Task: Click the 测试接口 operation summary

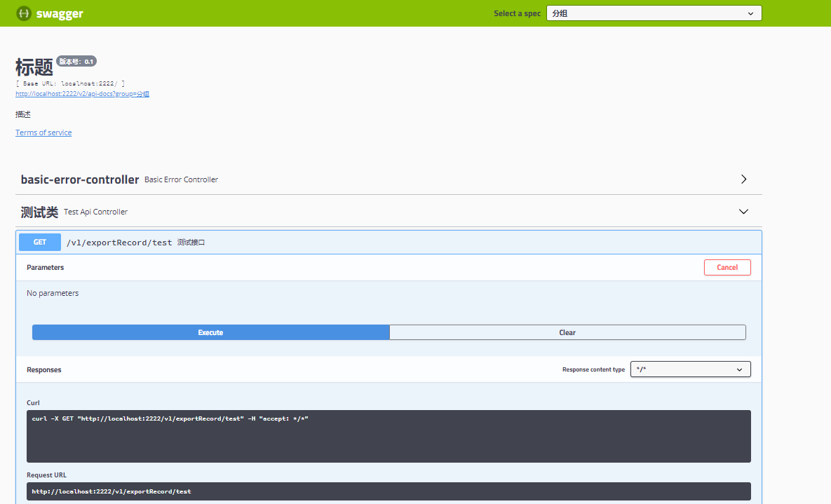Action: (x=191, y=243)
